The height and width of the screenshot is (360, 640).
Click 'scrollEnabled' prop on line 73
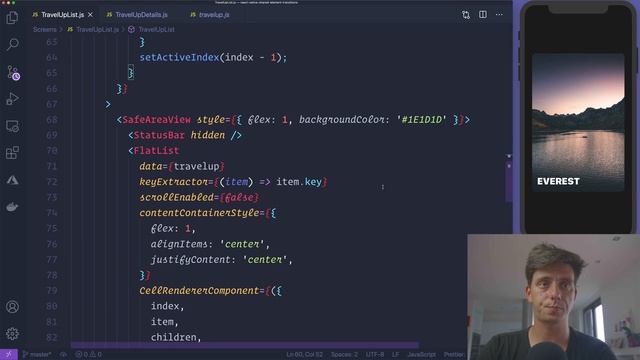(176, 198)
